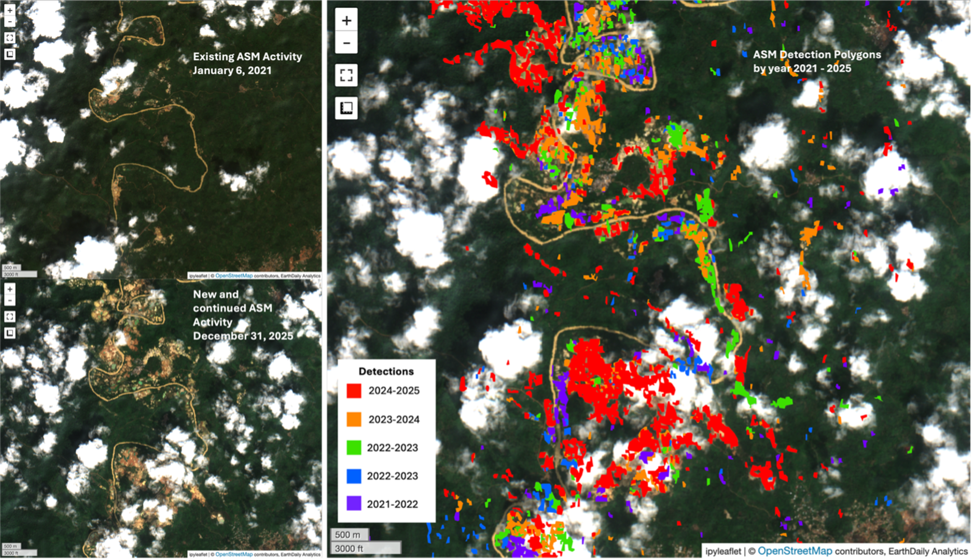Screen dimensions: 974x560
Task: Click the '2021-2022' legend label
Action: point(392,504)
